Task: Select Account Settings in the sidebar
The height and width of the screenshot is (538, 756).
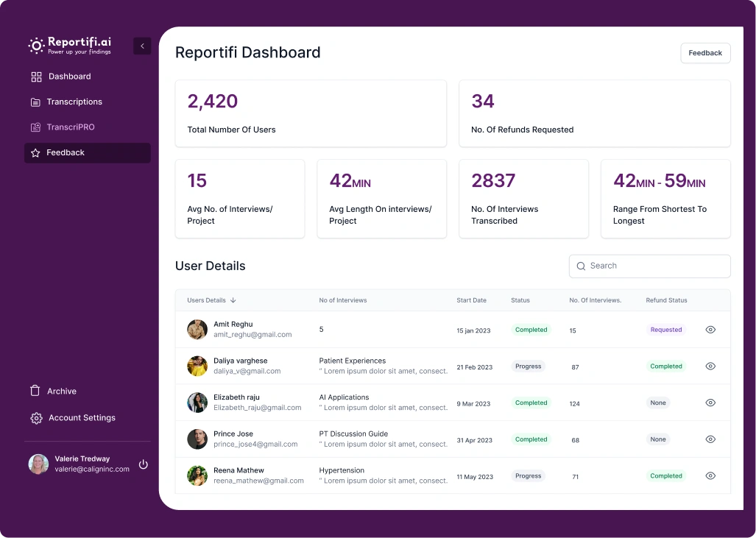Action: click(x=82, y=418)
